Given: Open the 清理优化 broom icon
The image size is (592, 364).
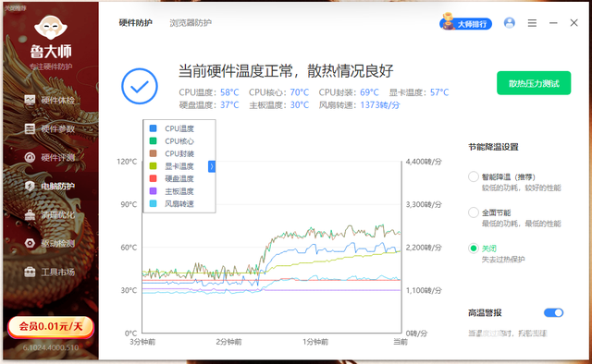Looking at the screenshot, I should click(x=30, y=215).
